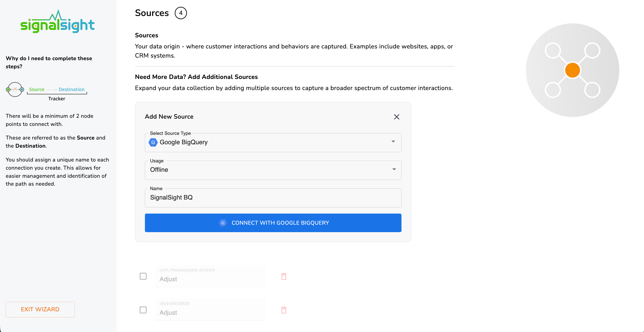This screenshot has height=332, width=644.
Task: Open the Select Source Type dropdown
Action: (x=273, y=143)
